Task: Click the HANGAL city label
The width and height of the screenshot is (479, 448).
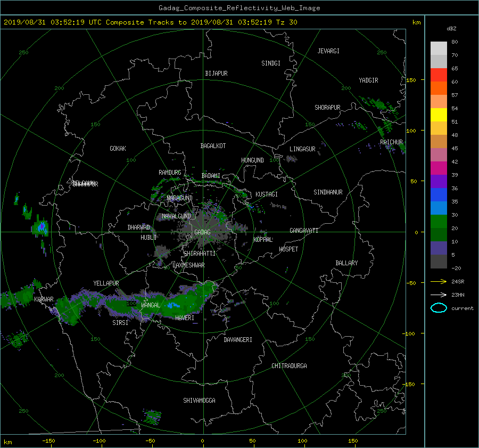Action: click(150, 305)
